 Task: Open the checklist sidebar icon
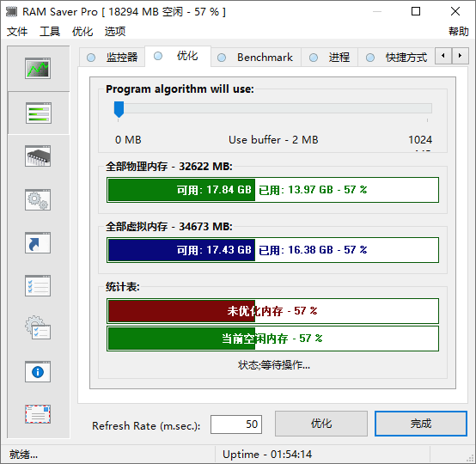[x=38, y=286]
